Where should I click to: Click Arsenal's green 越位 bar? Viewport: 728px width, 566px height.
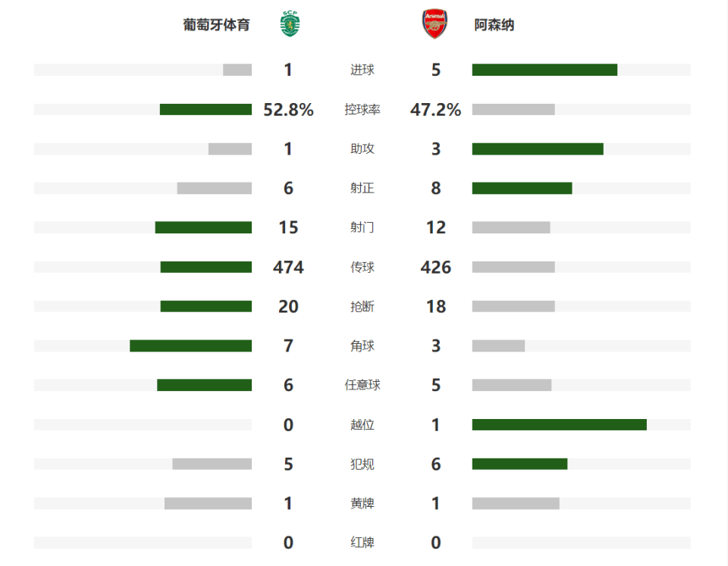[560, 424]
